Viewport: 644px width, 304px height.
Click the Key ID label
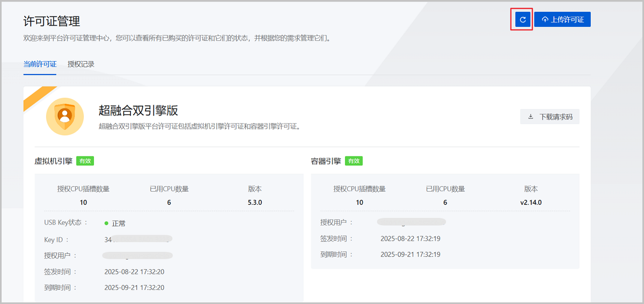coord(56,239)
